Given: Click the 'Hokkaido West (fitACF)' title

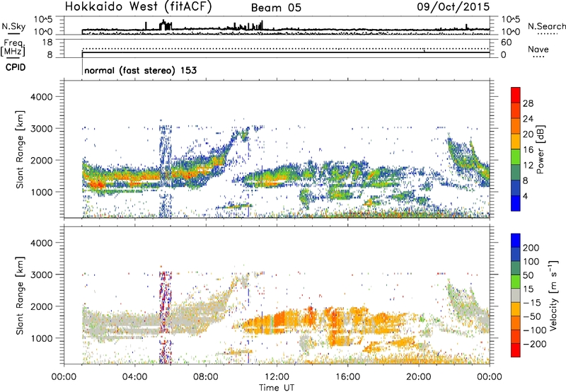Looking at the screenshot, I should pos(138,6).
